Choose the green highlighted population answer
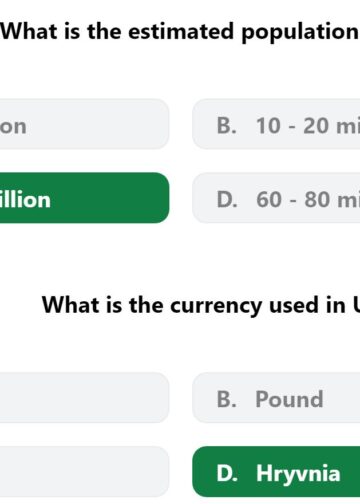The height and width of the screenshot is (504, 360). click(84, 198)
